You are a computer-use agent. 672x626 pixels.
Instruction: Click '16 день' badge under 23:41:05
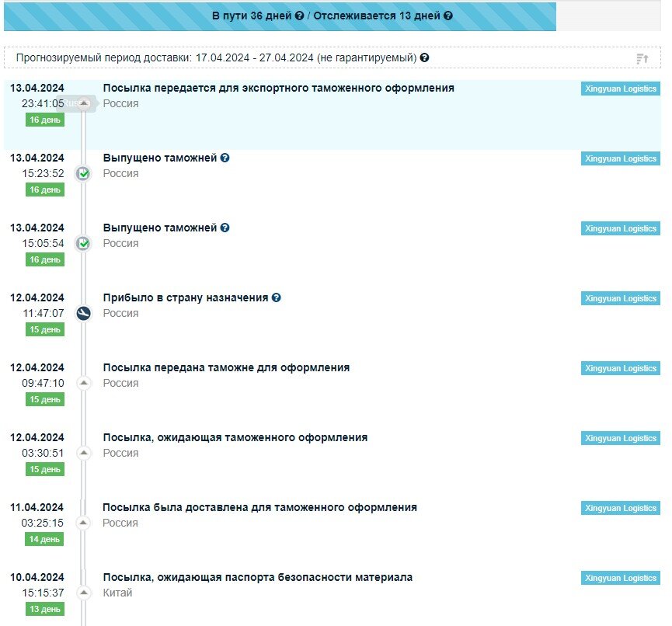pyautogui.click(x=45, y=120)
